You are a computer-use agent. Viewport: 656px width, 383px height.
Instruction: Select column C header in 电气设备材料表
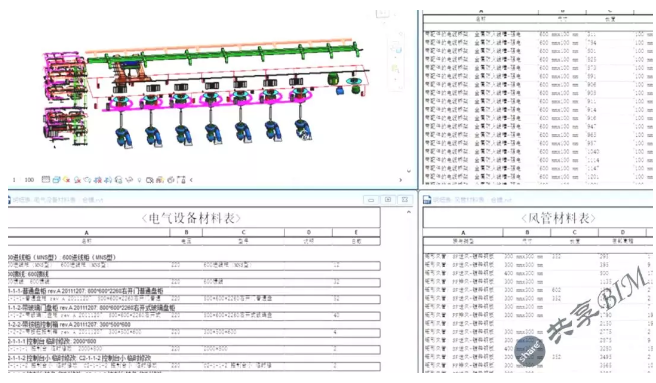[x=243, y=232]
